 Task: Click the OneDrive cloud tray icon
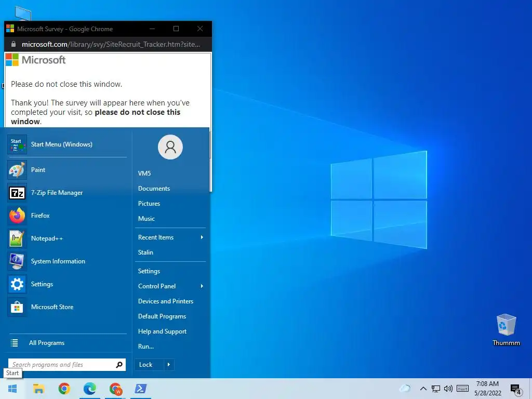click(x=405, y=389)
